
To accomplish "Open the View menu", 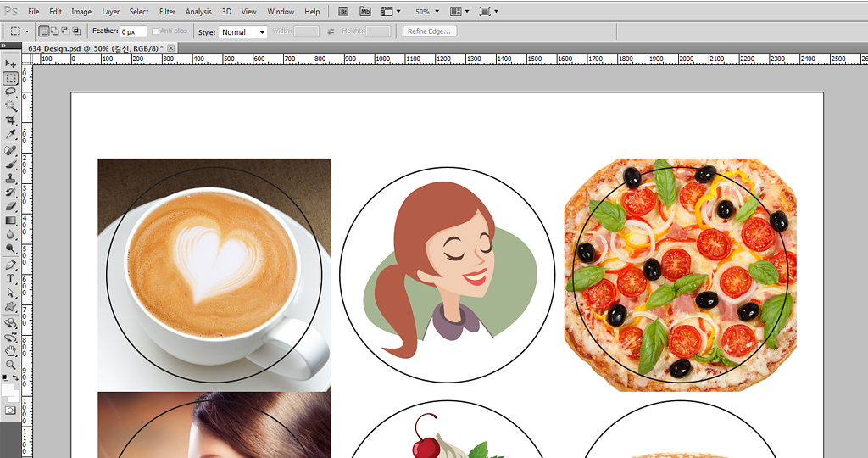I will (x=249, y=12).
